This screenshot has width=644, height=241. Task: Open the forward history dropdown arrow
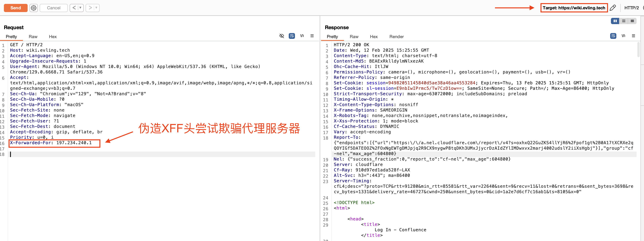click(96, 8)
